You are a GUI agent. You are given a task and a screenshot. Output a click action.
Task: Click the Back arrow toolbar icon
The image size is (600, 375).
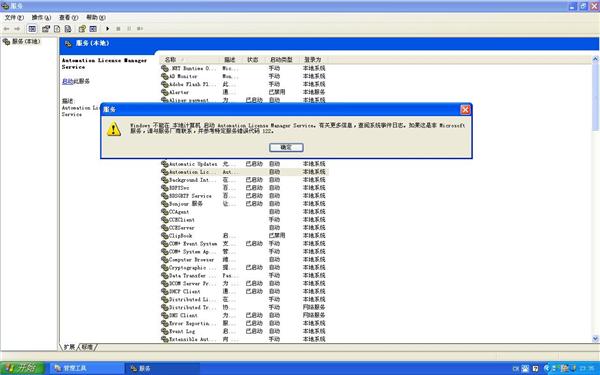click(7, 29)
